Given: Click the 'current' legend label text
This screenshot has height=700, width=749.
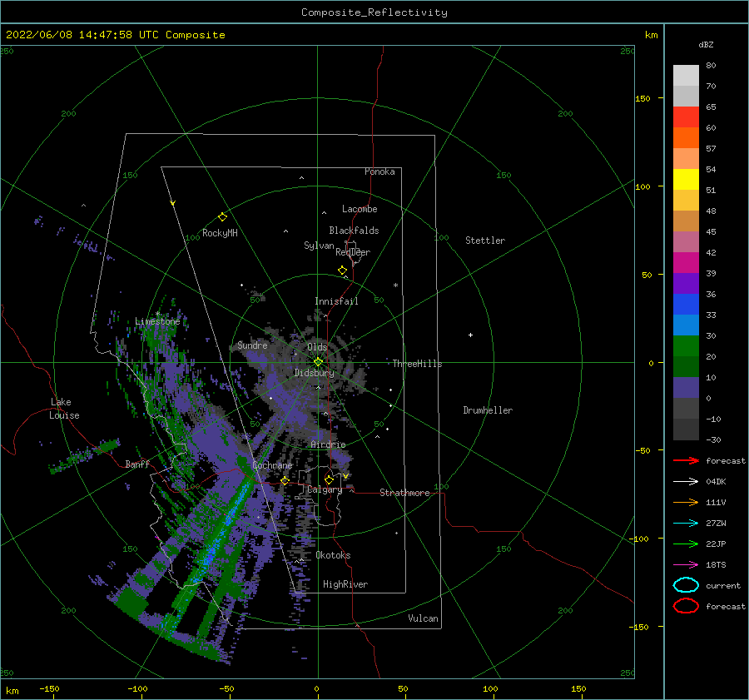Looking at the screenshot, I should point(723,585).
